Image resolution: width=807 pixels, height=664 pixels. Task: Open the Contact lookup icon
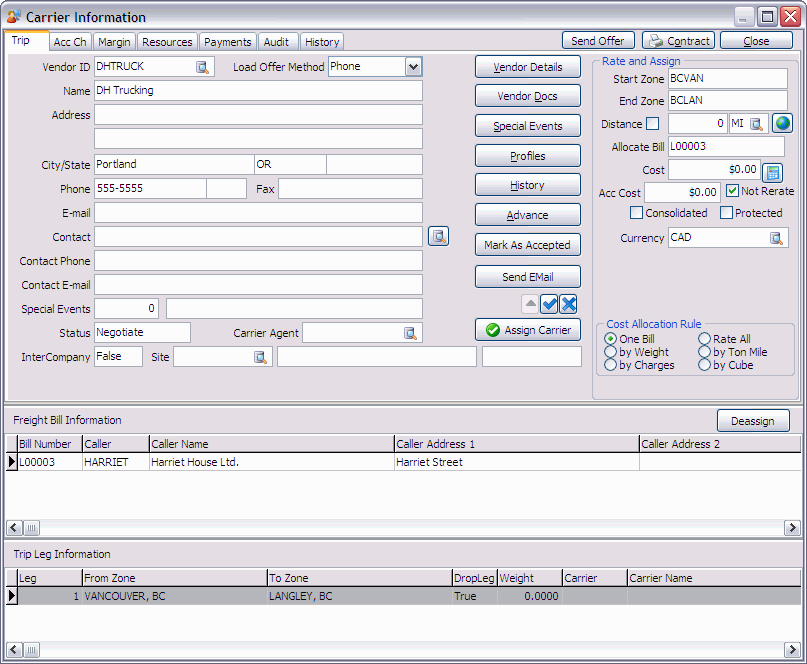[x=438, y=236]
